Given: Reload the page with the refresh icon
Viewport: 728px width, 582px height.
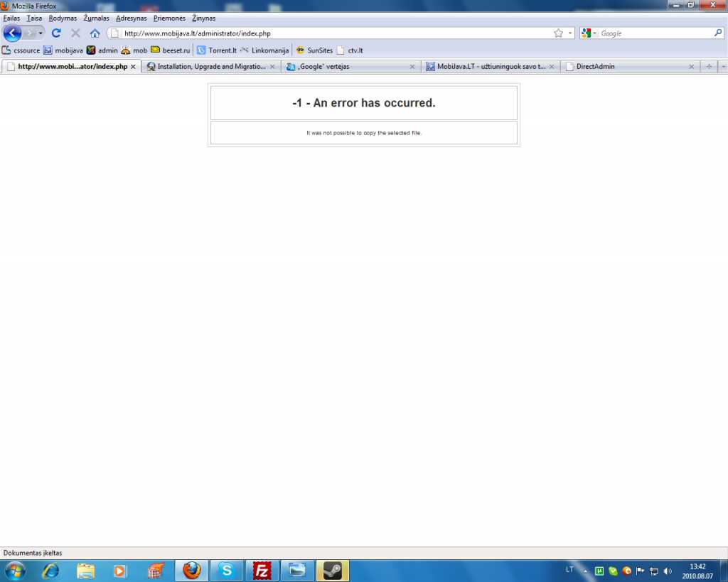Looking at the screenshot, I should [x=56, y=33].
